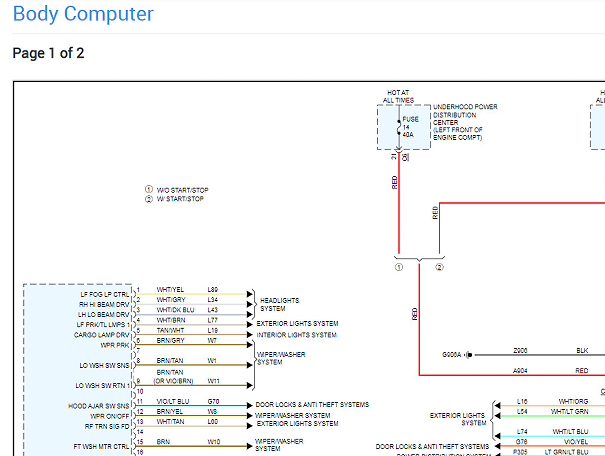
Task: Select circuit code 'W10'
Action: point(214,442)
